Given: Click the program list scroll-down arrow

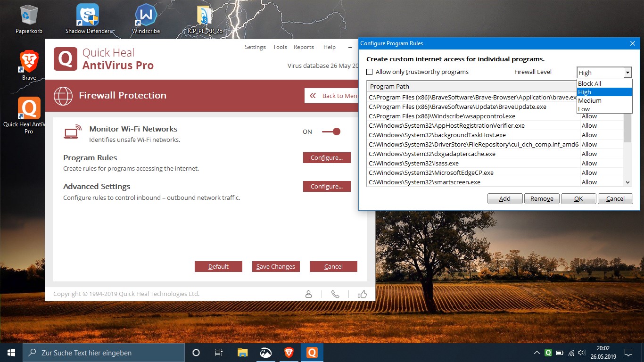Looking at the screenshot, I should pos(627,182).
